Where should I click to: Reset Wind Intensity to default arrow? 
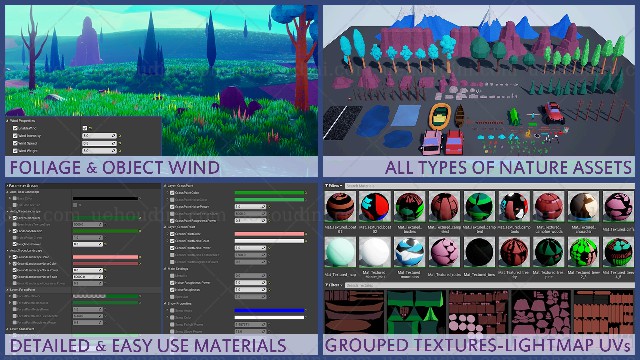(x=120, y=136)
